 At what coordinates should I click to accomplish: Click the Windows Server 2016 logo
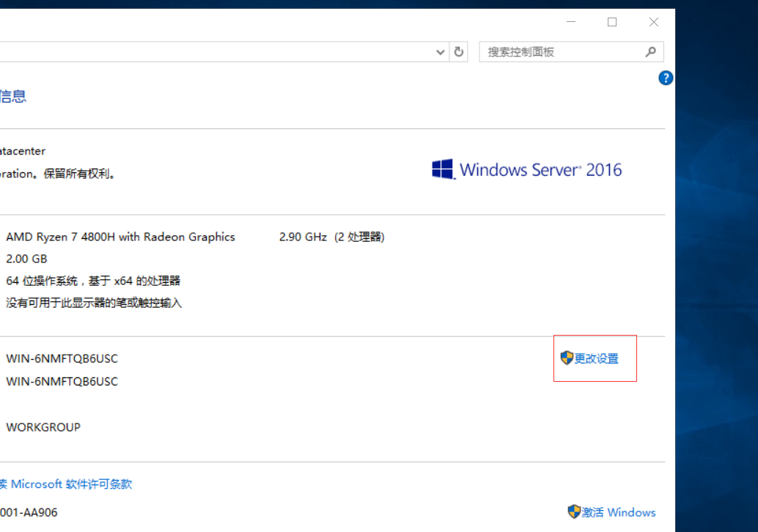pyautogui.click(x=526, y=169)
